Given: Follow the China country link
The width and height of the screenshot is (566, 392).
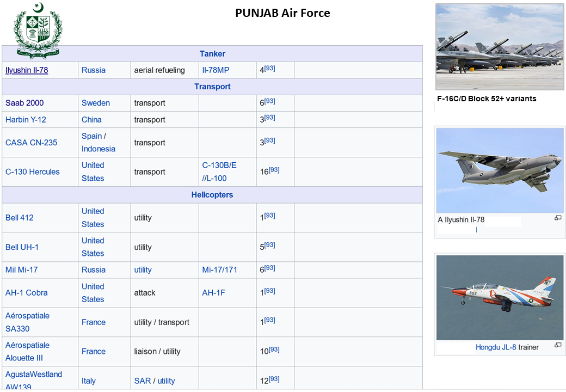Looking at the screenshot, I should click(91, 119).
